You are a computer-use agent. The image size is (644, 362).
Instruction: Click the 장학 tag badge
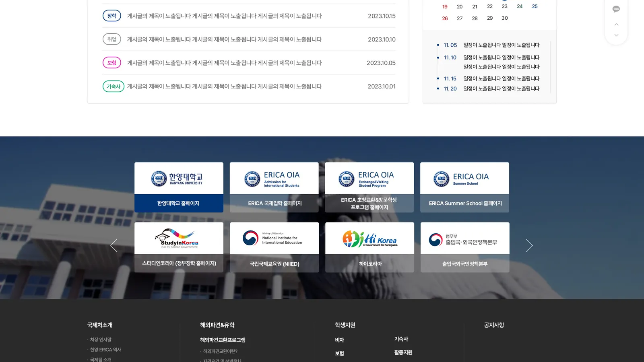pyautogui.click(x=112, y=16)
